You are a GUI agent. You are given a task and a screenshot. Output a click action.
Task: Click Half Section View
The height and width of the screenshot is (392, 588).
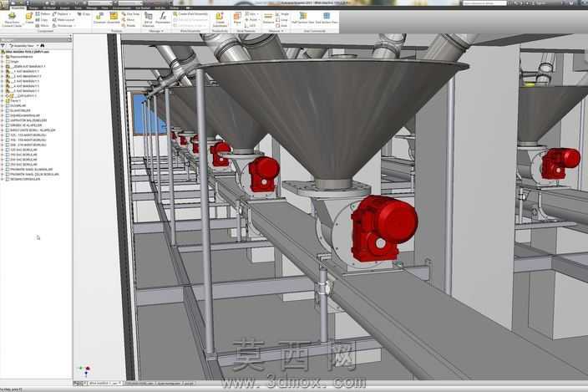(x=302, y=18)
